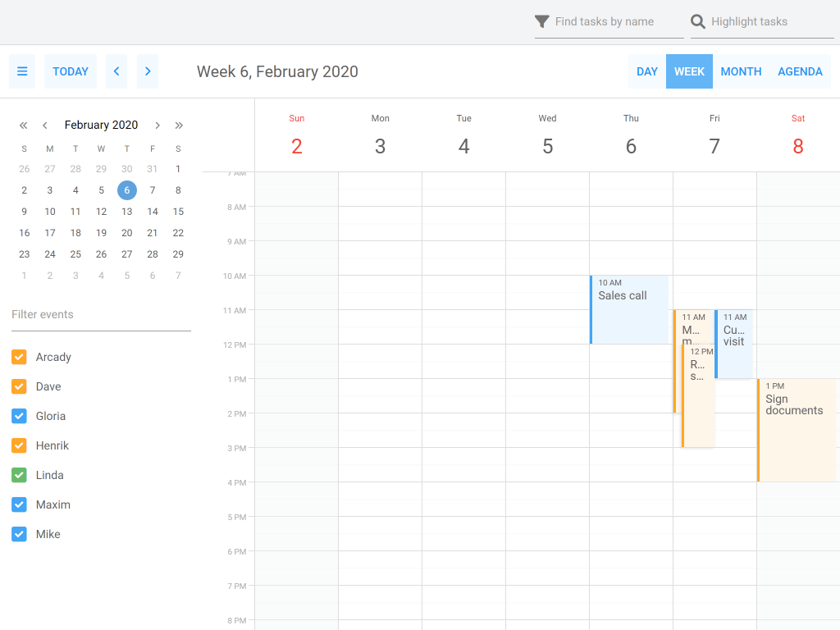
Task: Select February 14 in mini calendar
Action: tap(153, 212)
